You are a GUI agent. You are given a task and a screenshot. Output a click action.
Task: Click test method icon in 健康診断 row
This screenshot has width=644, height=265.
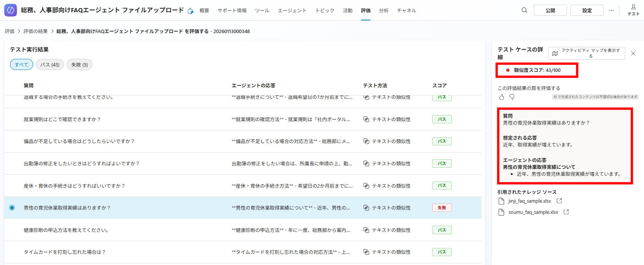pos(366,230)
